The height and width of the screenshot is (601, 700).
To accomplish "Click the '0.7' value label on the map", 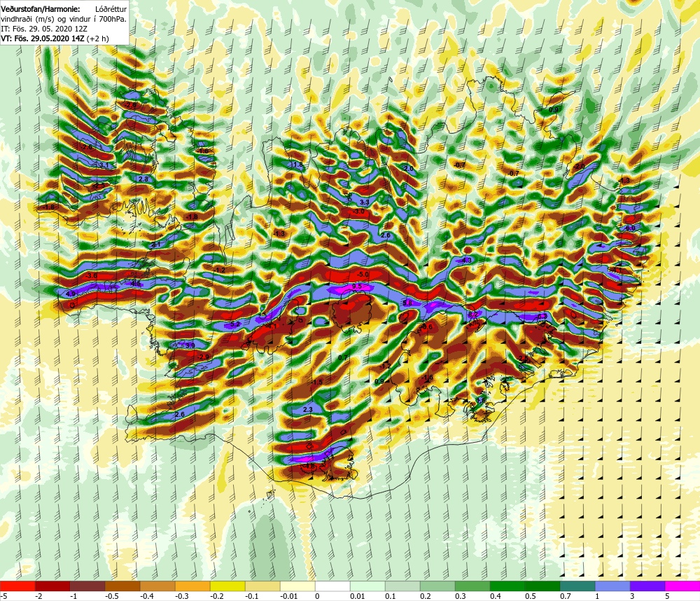I will pyautogui.click(x=343, y=357).
